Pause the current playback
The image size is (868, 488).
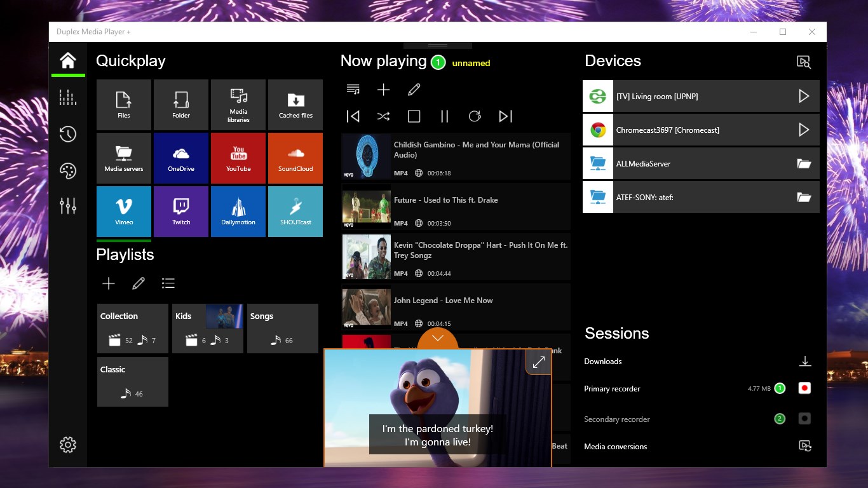444,116
